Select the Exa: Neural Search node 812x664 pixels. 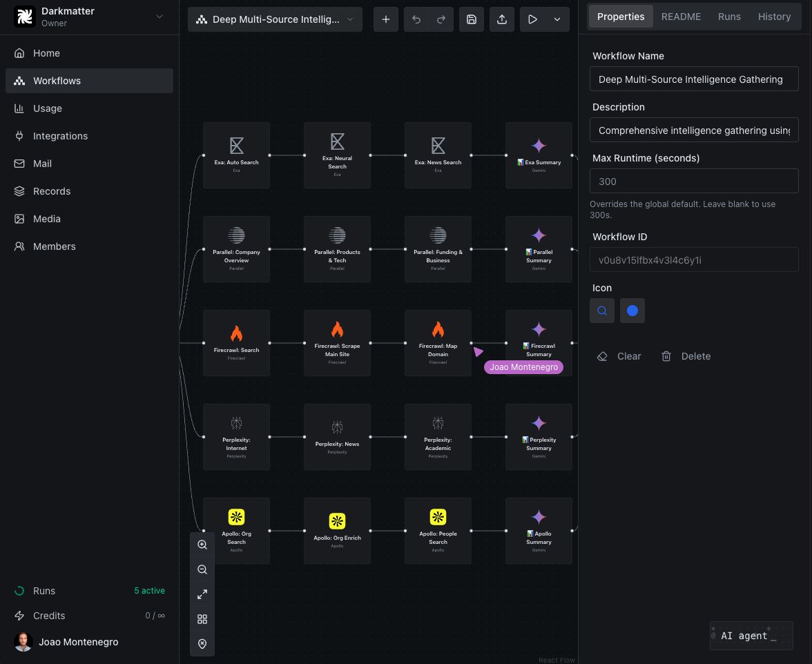point(337,155)
